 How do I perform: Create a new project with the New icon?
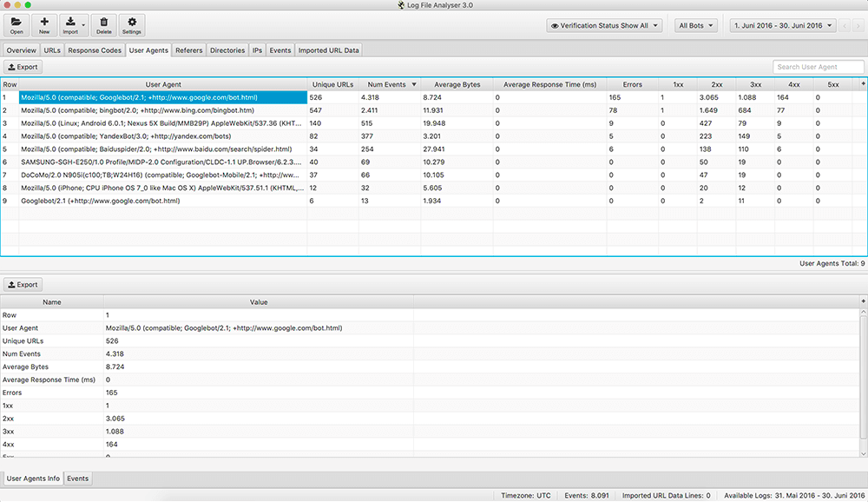[x=44, y=25]
